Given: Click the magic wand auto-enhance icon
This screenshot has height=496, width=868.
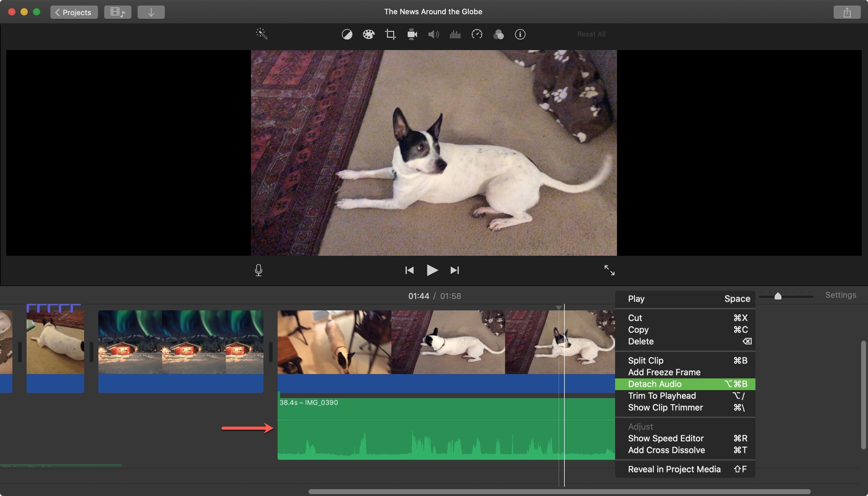Looking at the screenshot, I should click(262, 34).
